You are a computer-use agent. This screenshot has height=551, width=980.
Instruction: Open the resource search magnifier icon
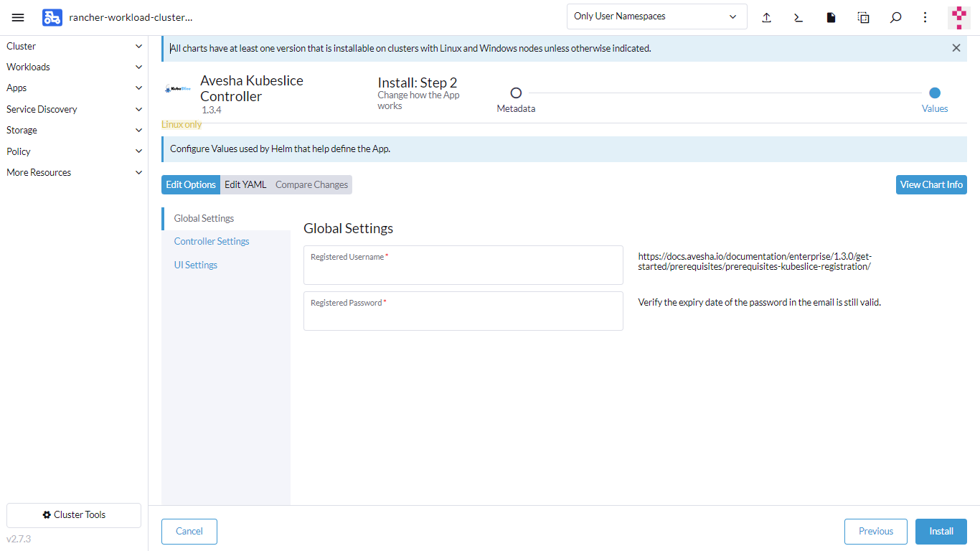pos(895,17)
